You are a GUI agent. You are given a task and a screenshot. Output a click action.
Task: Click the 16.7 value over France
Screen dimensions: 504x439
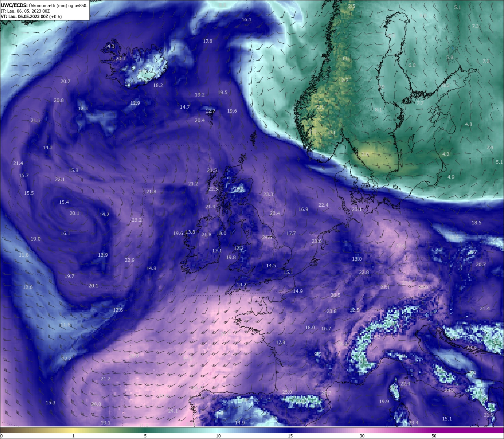click(326, 328)
